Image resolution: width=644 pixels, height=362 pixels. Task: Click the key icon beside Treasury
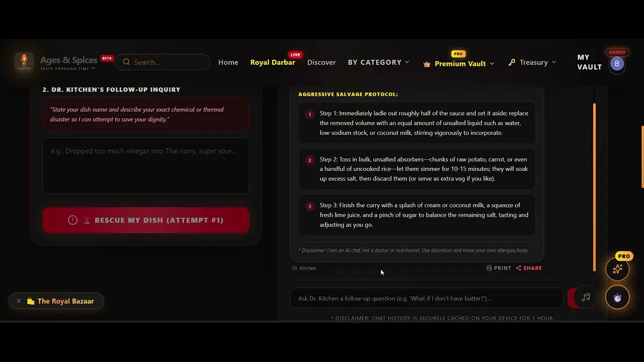512,62
